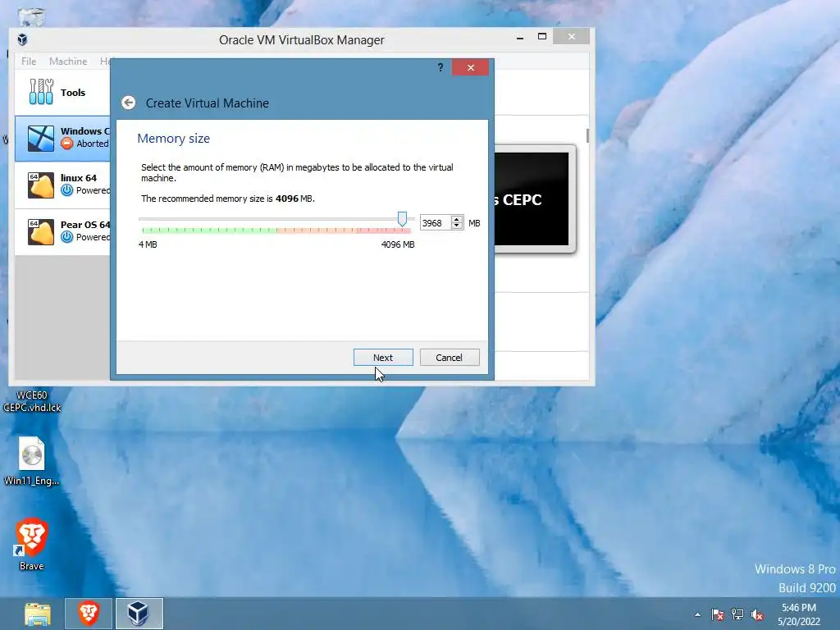
Task: Select the linux 64 virtual machine icon
Action: [x=41, y=185]
